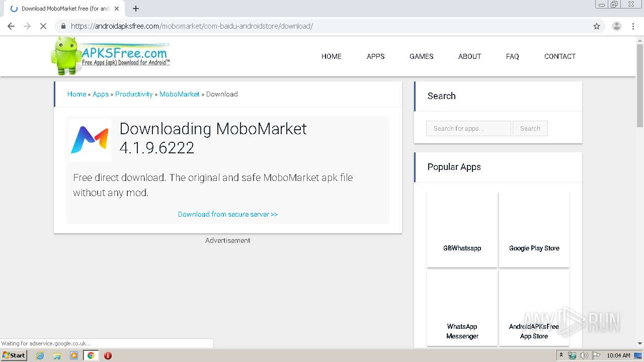Image resolution: width=644 pixels, height=362 pixels.
Task: Open the Chrome profile avatar icon
Action: click(616, 26)
